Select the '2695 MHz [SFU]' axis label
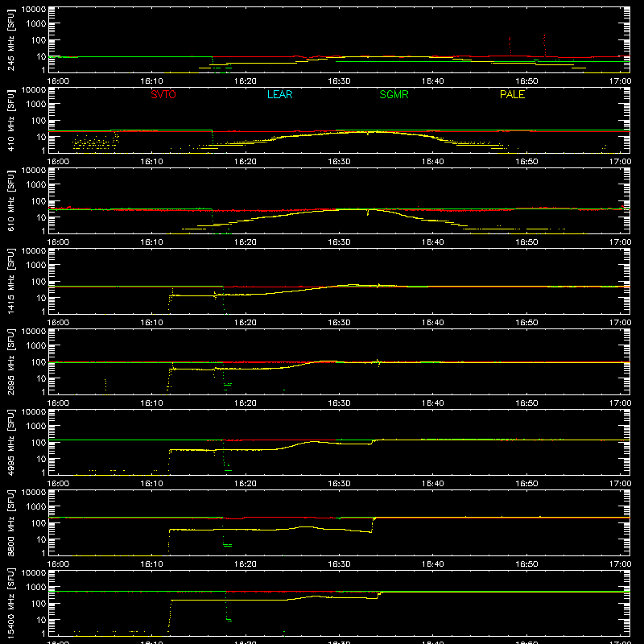Image resolution: width=644 pixels, height=644 pixels. (x=11, y=361)
